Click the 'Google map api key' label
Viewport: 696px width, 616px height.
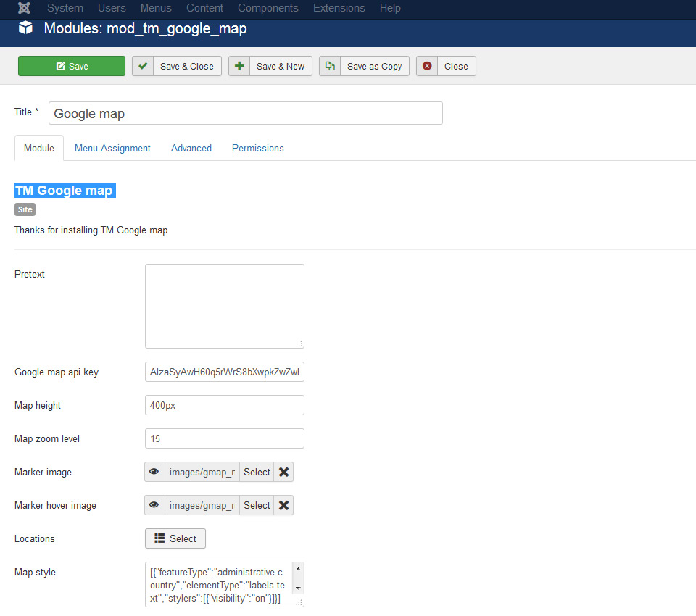57,372
